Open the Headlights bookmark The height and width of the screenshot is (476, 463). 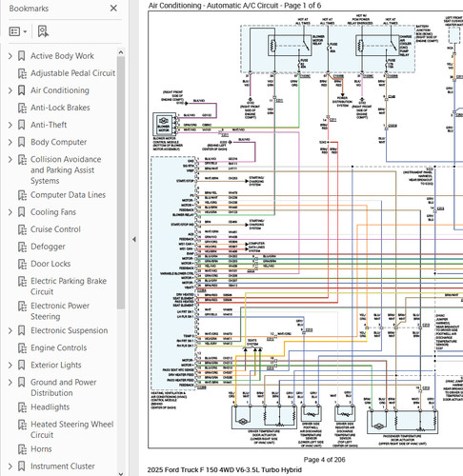pos(50,407)
